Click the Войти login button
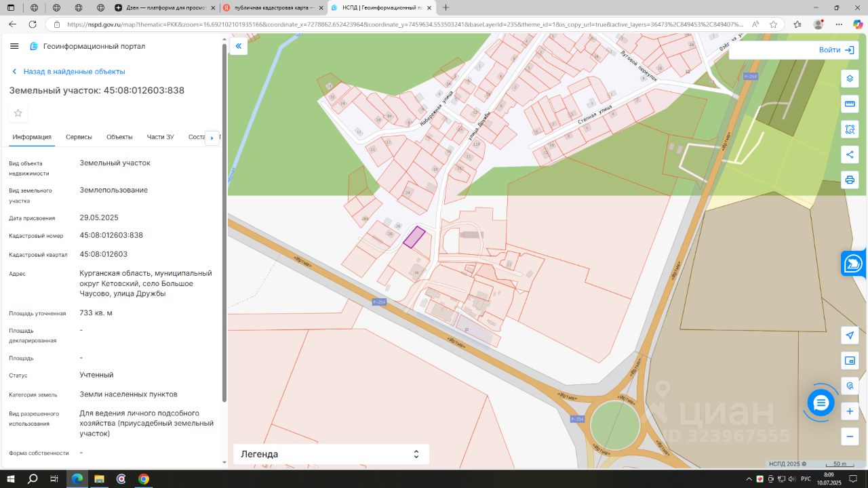 [x=836, y=50]
